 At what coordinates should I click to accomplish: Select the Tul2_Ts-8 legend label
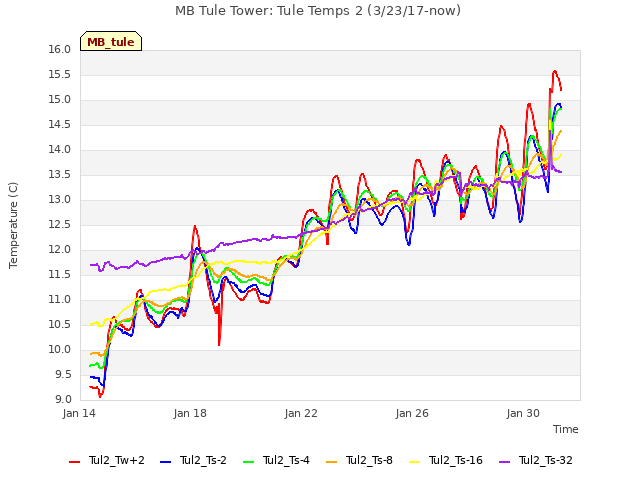click(x=369, y=460)
